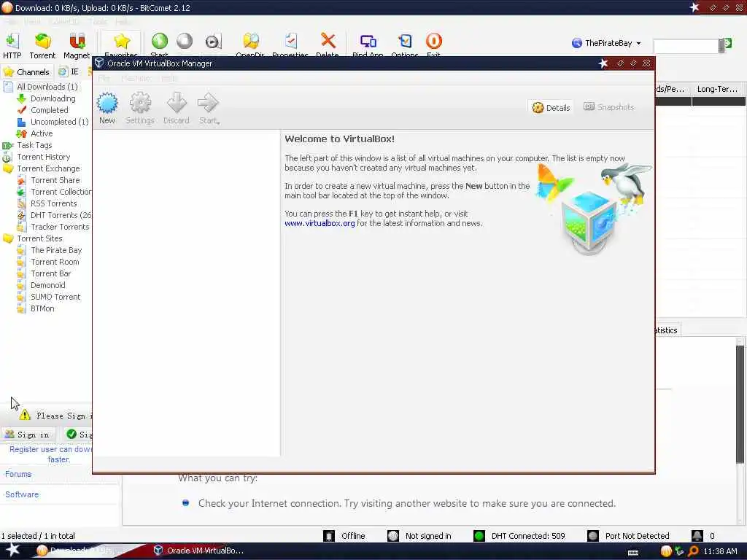Open Torrent Share item
This screenshot has width=747, height=560.
[55, 180]
